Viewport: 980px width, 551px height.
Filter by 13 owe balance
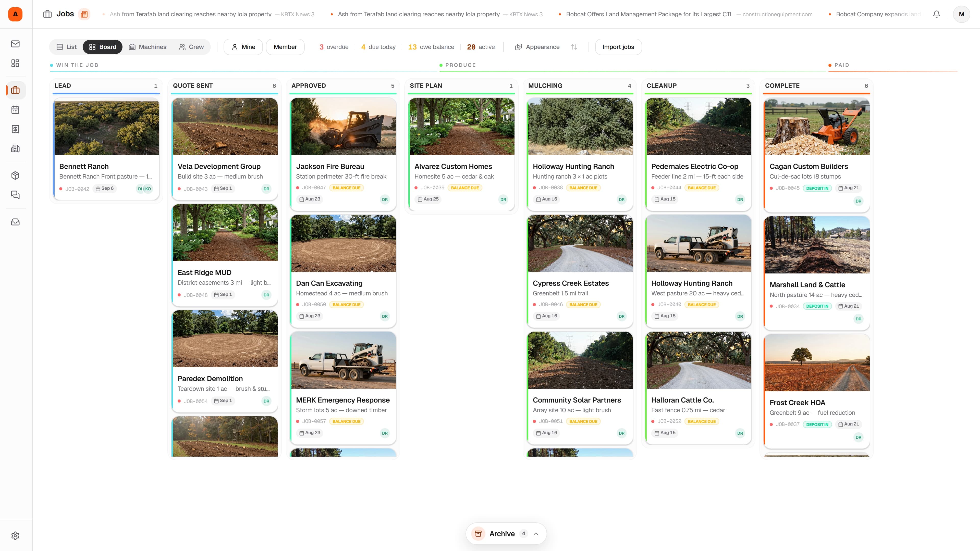(431, 47)
